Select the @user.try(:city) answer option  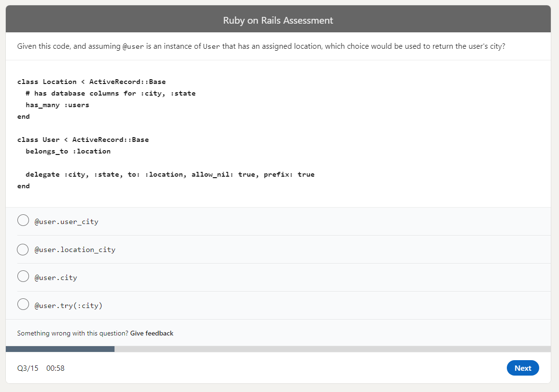click(23, 304)
